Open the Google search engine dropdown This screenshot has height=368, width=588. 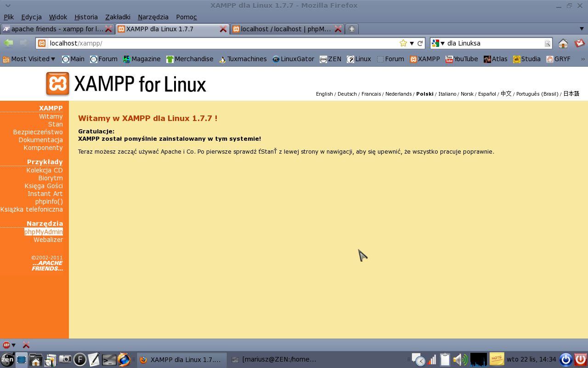(x=438, y=43)
